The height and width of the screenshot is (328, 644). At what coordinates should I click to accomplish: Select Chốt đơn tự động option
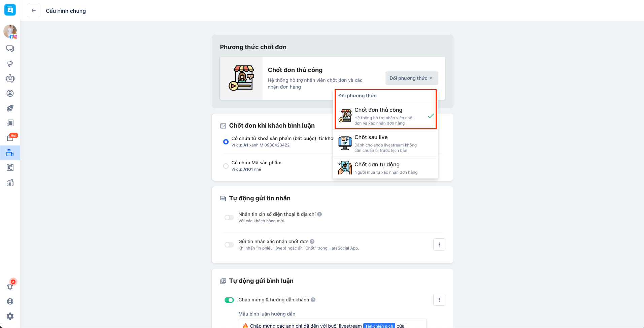click(385, 168)
